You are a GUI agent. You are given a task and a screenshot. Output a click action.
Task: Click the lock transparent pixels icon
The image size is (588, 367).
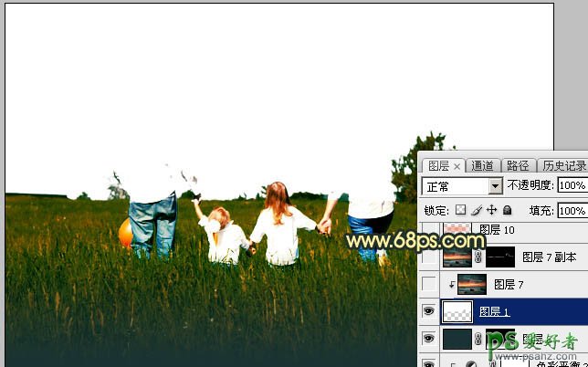[x=461, y=210]
